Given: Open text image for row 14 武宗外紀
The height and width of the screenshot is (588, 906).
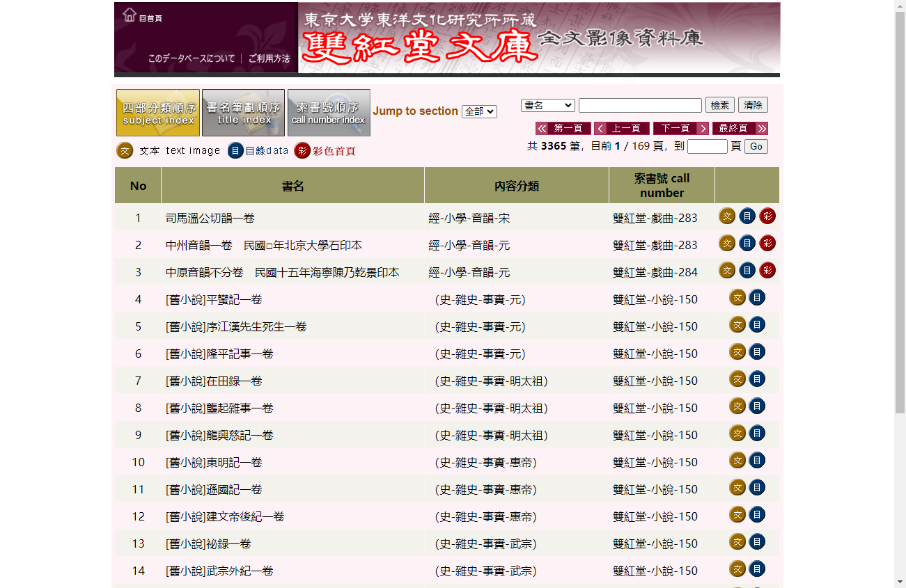Looking at the screenshot, I should click(737, 569).
